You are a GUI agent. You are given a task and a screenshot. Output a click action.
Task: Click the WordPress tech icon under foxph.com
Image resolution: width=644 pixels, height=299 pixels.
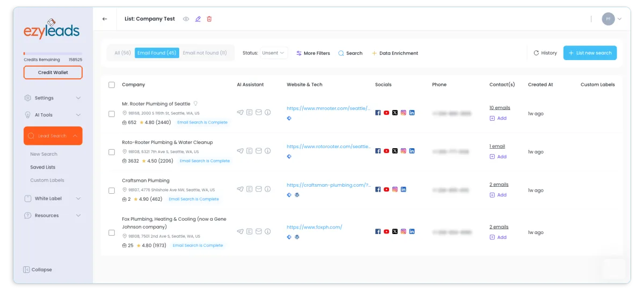297,237
